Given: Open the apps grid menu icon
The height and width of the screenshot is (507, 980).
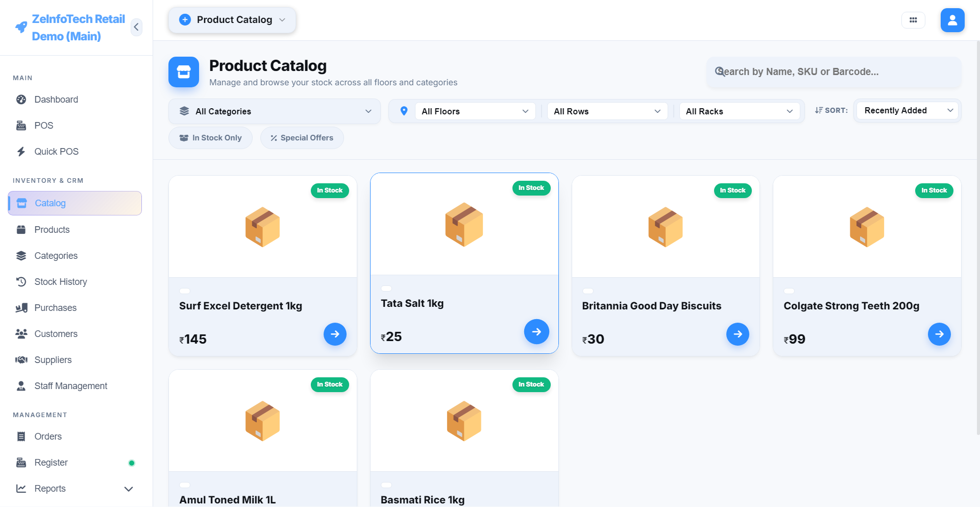Looking at the screenshot, I should click(913, 20).
